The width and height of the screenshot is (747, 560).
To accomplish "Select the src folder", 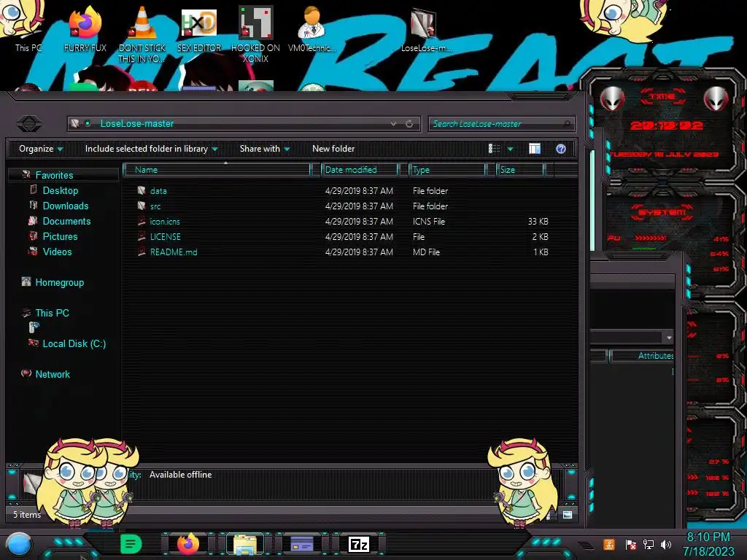I will pyautogui.click(x=155, y=206).
